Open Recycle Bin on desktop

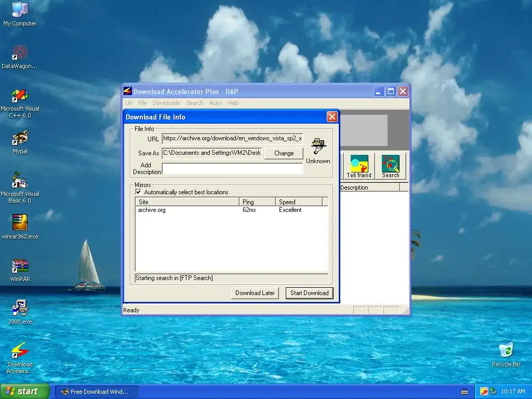[x=506, y=354]
